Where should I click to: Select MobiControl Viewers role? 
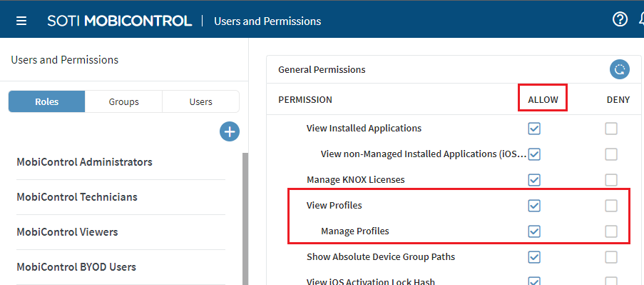tap(67, 232)
